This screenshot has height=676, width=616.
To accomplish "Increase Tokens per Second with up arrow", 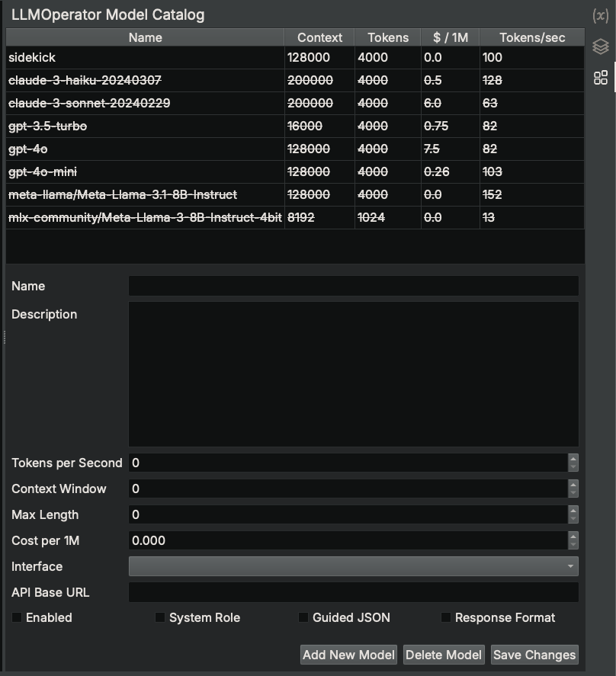I will click(x=573, y=459).
